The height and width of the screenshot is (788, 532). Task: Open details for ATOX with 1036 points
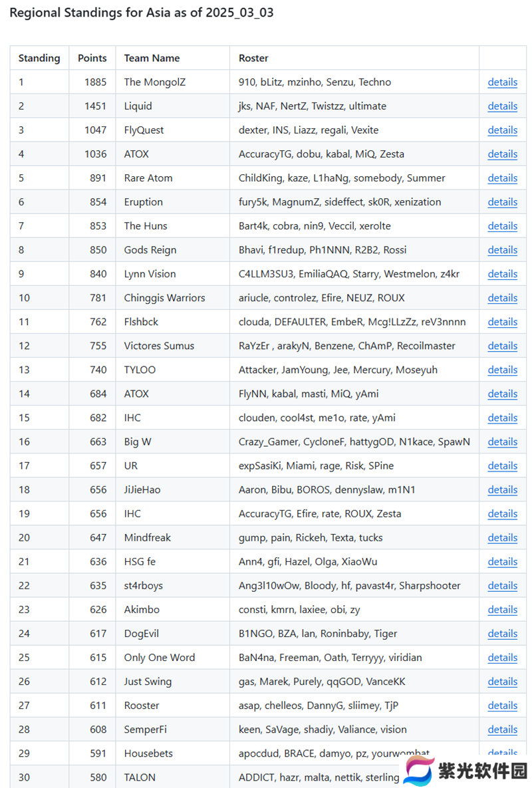(502, 154)
